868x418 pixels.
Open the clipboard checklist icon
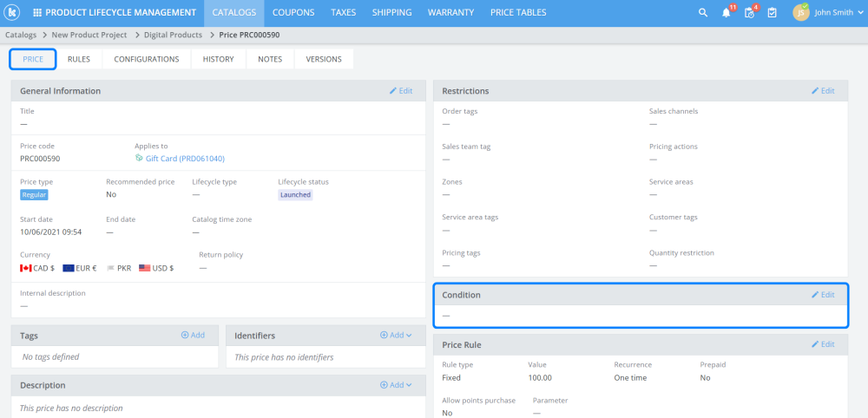pyautogui.click(x=773, y=13)
